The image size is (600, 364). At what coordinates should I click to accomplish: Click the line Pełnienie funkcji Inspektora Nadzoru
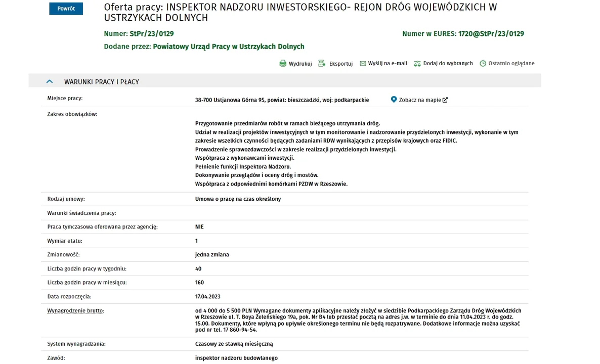[243, 167]
